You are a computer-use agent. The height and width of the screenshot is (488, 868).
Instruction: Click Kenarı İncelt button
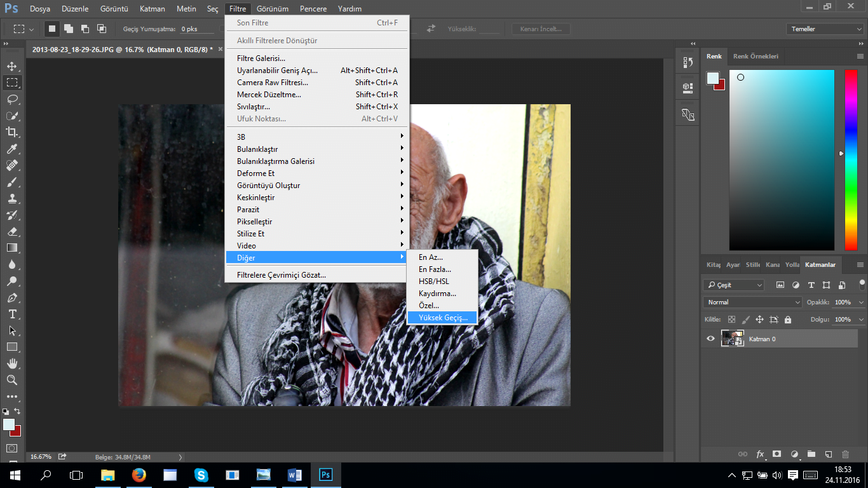[x=540, y=29]
